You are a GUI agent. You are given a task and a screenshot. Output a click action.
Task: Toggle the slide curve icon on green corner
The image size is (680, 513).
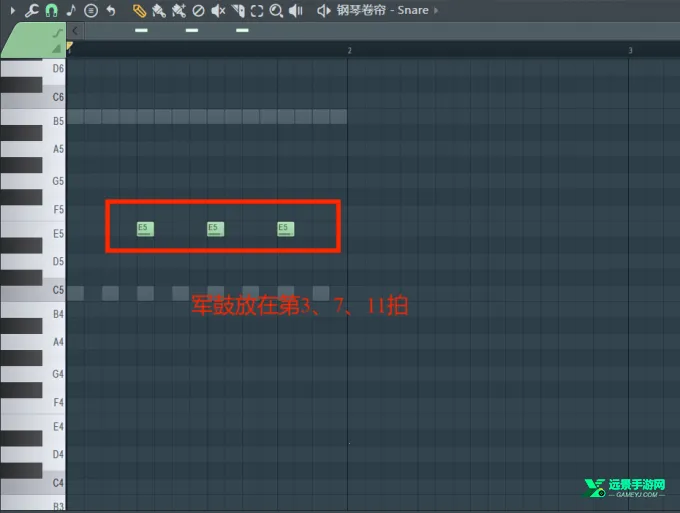click(x=58, y=33)
